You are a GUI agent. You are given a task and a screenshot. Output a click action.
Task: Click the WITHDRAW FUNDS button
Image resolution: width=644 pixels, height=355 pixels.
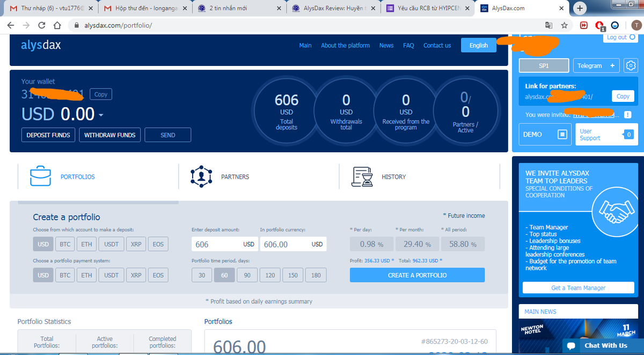[111, 135]
